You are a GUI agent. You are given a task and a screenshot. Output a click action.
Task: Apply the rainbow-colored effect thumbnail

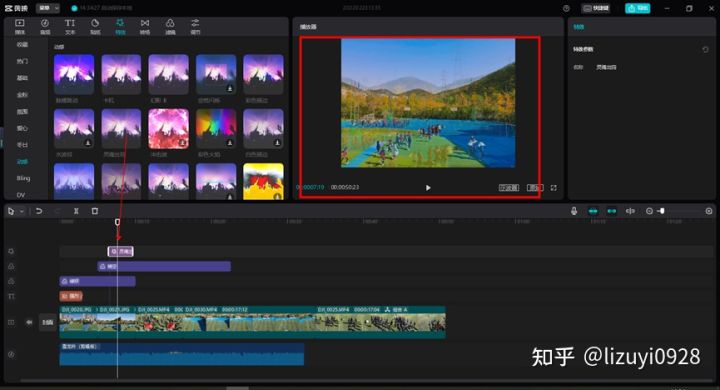(216, 129)
